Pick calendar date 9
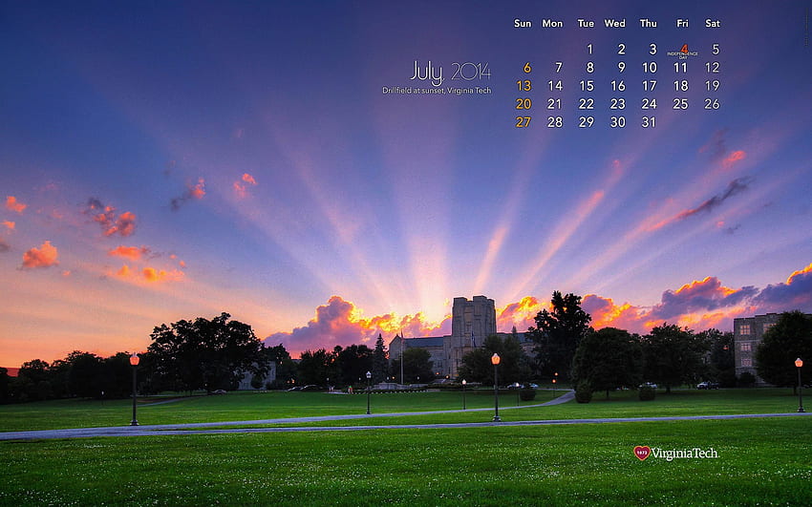 tap(622, 68)
